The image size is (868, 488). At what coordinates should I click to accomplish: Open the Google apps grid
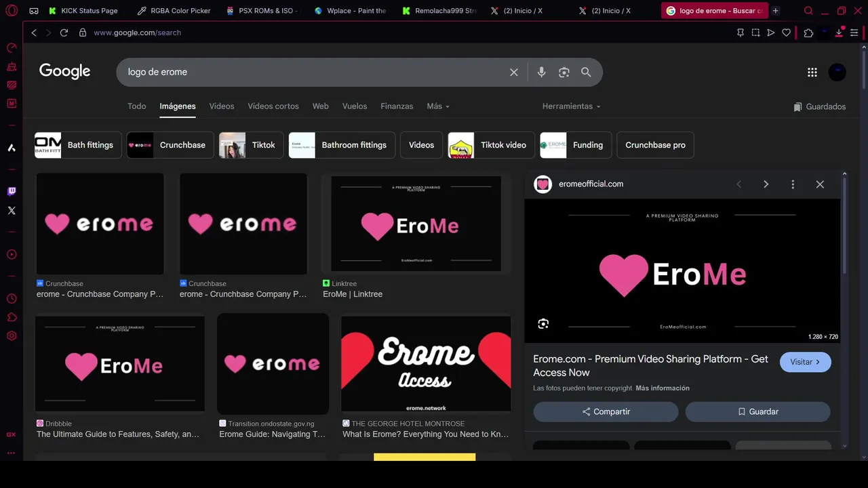[x=812, y=73]
